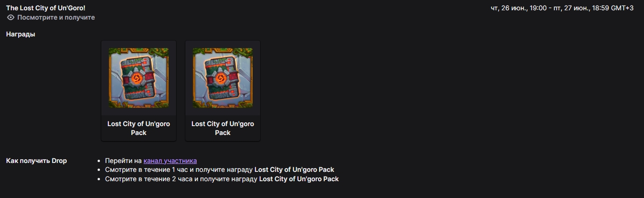This screenshot has height=198, width=644.
Task: Click the second reward card's dark frame
Action: (x=223, y=91)
